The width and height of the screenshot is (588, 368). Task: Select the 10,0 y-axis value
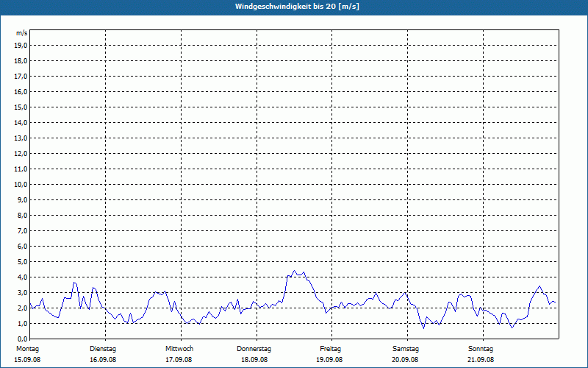point(21,185)
